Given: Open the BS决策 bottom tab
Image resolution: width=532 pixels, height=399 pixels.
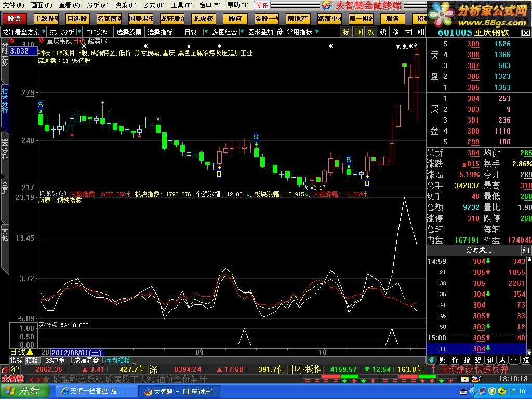Looking at the screenshot, I should pyautogui.click(x=55, y=361).
